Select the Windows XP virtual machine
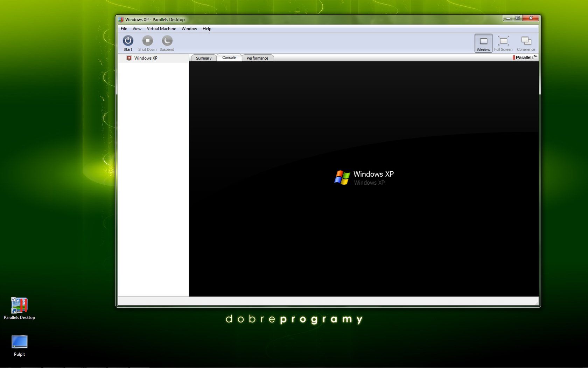The image size is (588, 368). tap(153, 58)
